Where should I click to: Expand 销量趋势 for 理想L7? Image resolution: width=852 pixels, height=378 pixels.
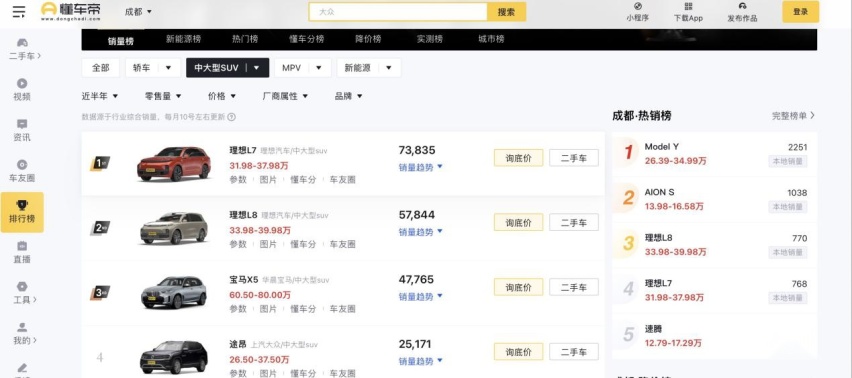pyautogui.click(x=421, y=167)
